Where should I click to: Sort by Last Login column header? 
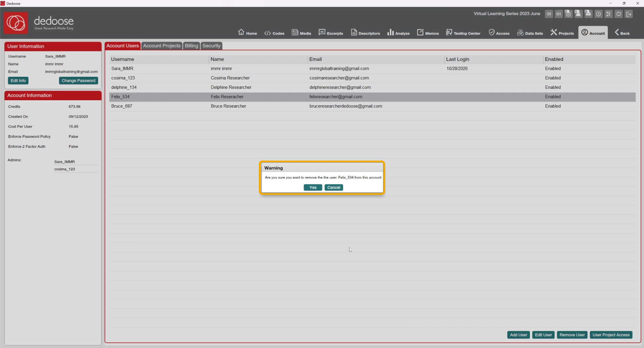(x=493, y=59)
